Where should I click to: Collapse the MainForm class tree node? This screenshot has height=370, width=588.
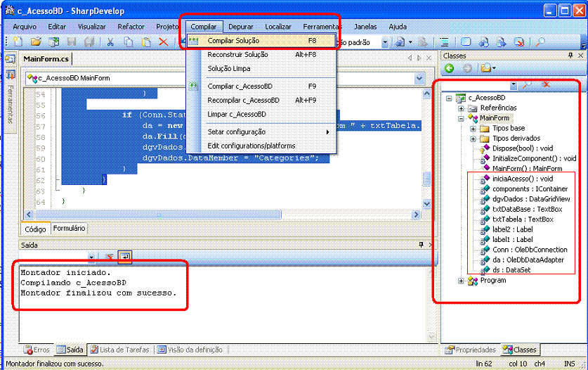[x=461, y=118]
